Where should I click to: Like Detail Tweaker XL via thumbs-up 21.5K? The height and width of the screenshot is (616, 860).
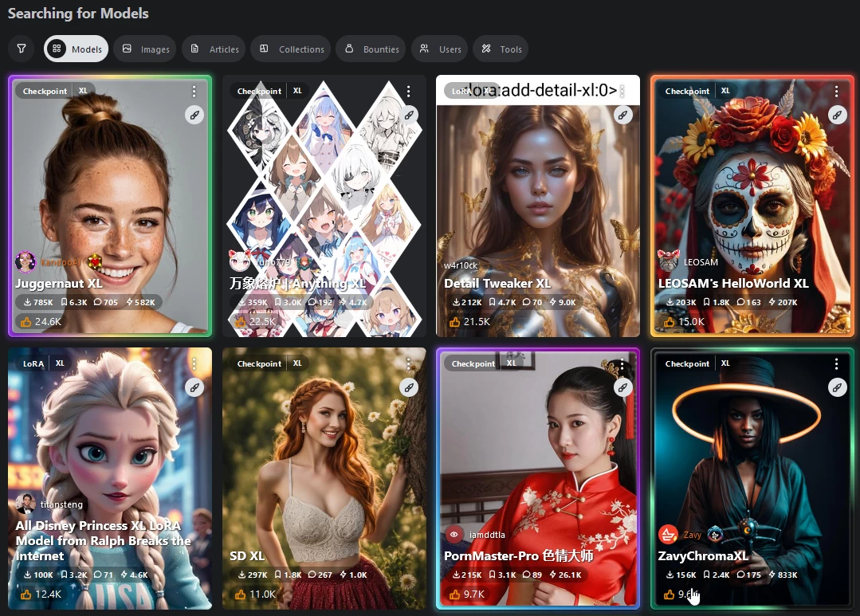point(469,321)
